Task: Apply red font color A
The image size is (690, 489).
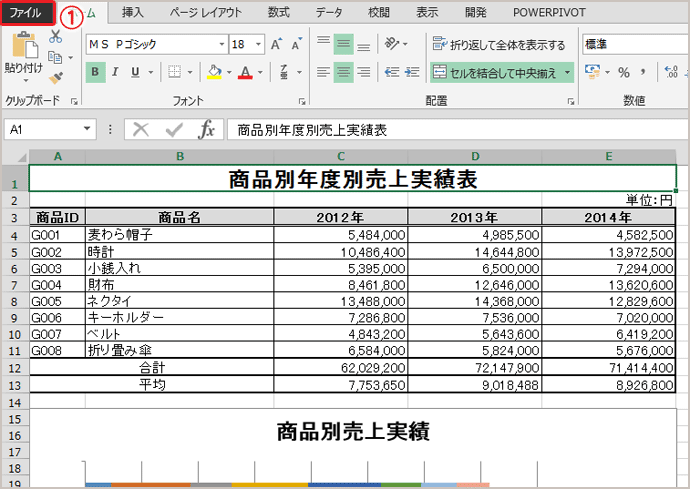Action: 246,72
